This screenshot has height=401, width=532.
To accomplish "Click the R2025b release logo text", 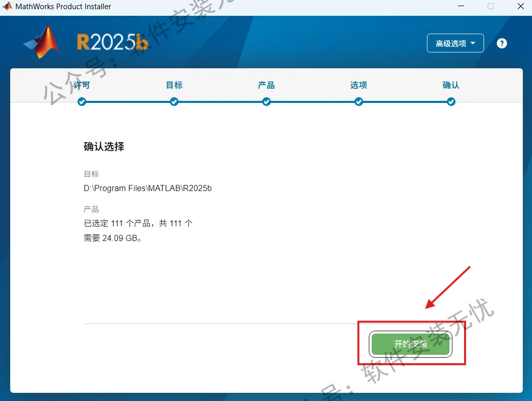I will [113, 42].
